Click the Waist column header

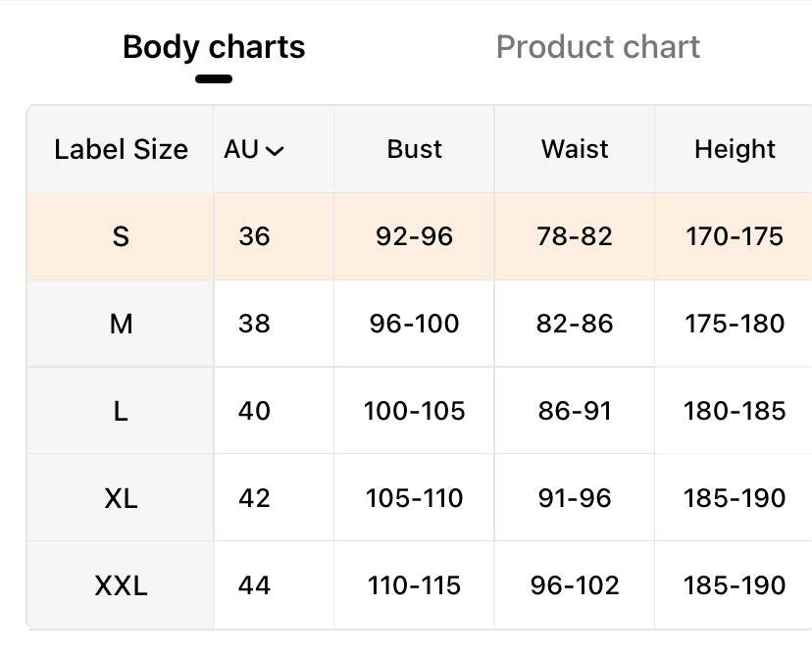(x=575, y=150)
